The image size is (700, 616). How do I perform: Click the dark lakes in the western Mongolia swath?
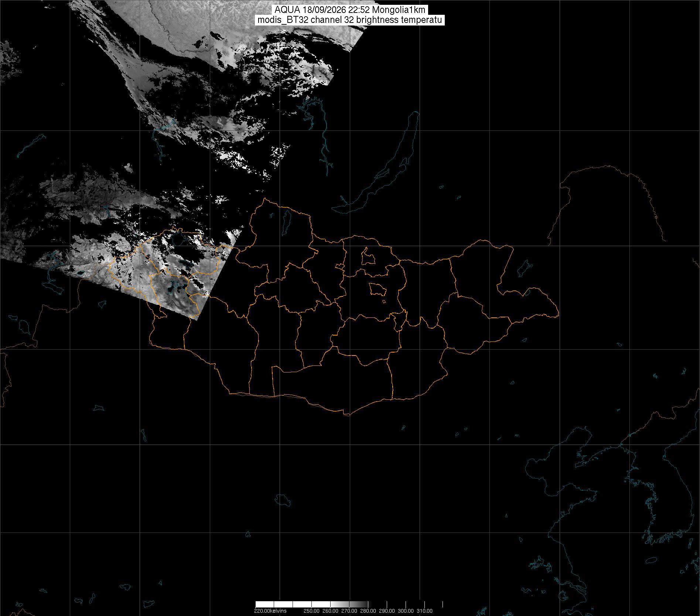(x=174, y=286)
